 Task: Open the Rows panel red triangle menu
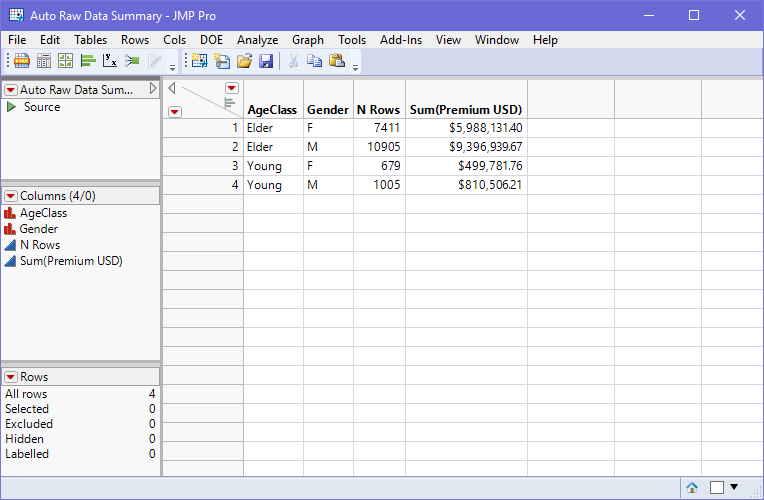[x=11, y=377]
